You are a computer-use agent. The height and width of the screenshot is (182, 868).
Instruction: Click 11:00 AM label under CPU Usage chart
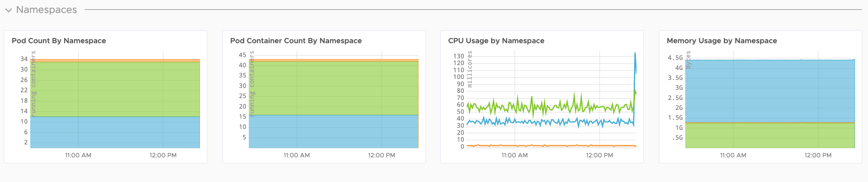(514, 155)
